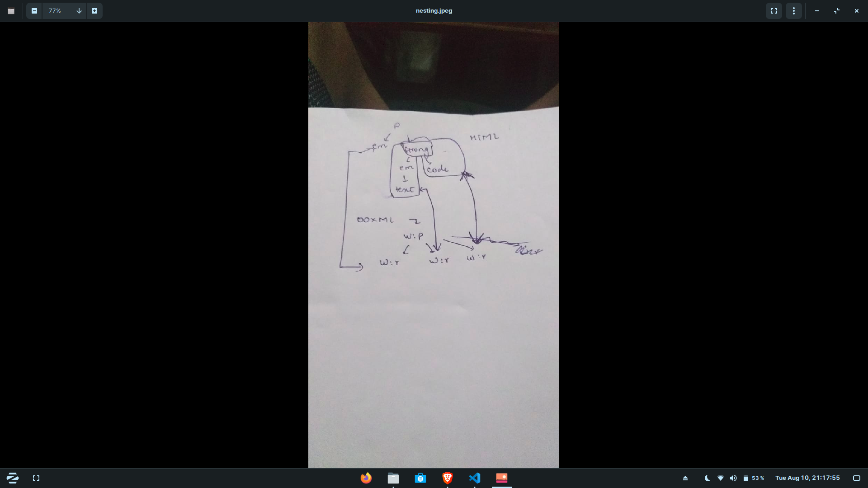Launch Brave browser from the taskbar
Viewport: 868px width, 488px height.
click(448, 478)
